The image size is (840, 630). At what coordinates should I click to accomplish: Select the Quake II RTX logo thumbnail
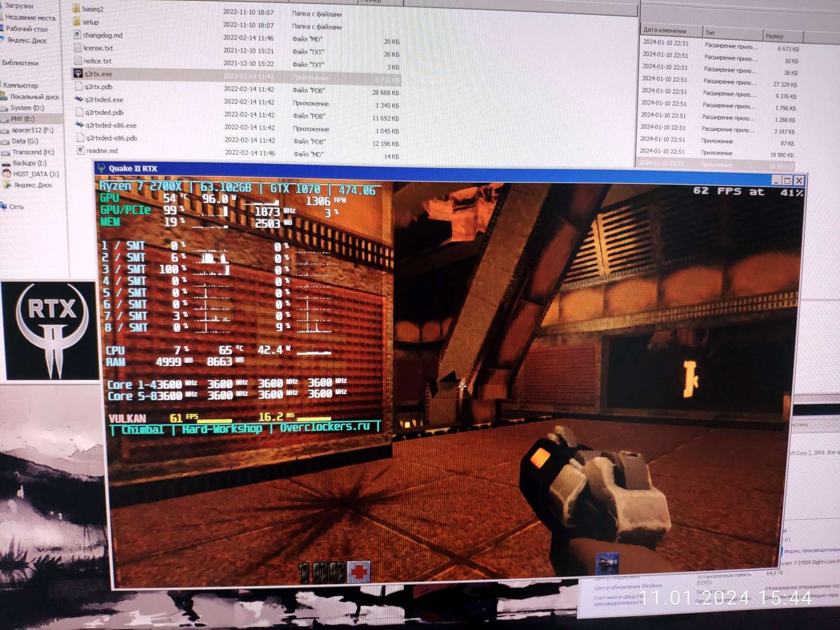(50, 331)
